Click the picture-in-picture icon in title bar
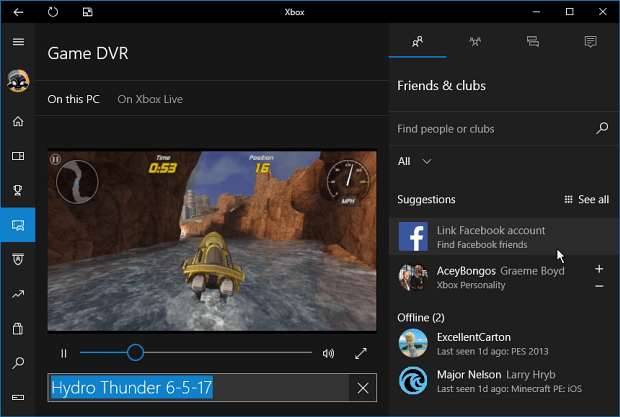Image resolution: width=620 pixels, height=417 pixels. point(87,12)
